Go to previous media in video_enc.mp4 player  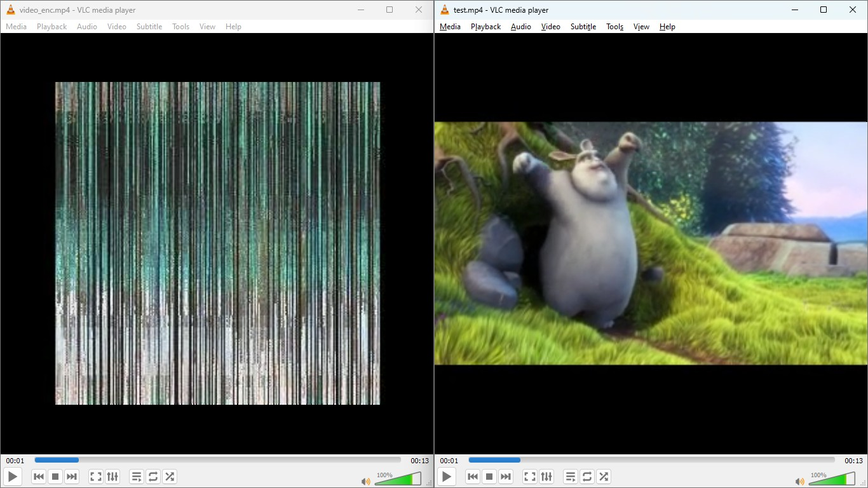coord(39,477)
